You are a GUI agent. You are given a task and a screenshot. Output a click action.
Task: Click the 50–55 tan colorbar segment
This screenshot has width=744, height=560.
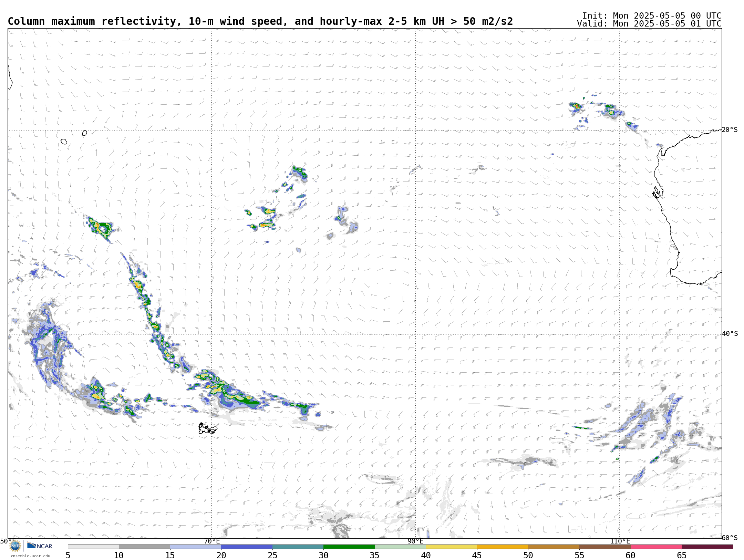coord(554,547)
